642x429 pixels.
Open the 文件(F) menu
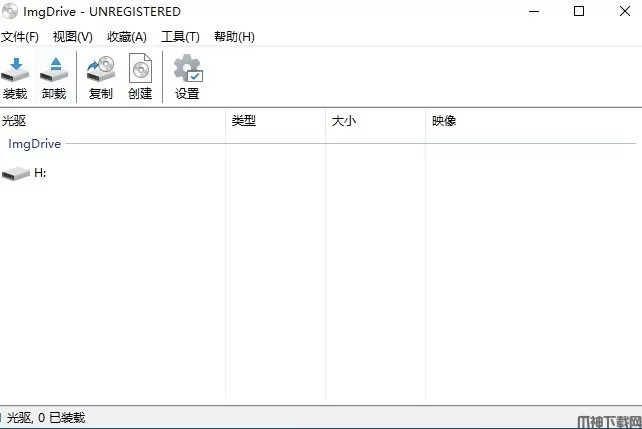tap(20, 37)
